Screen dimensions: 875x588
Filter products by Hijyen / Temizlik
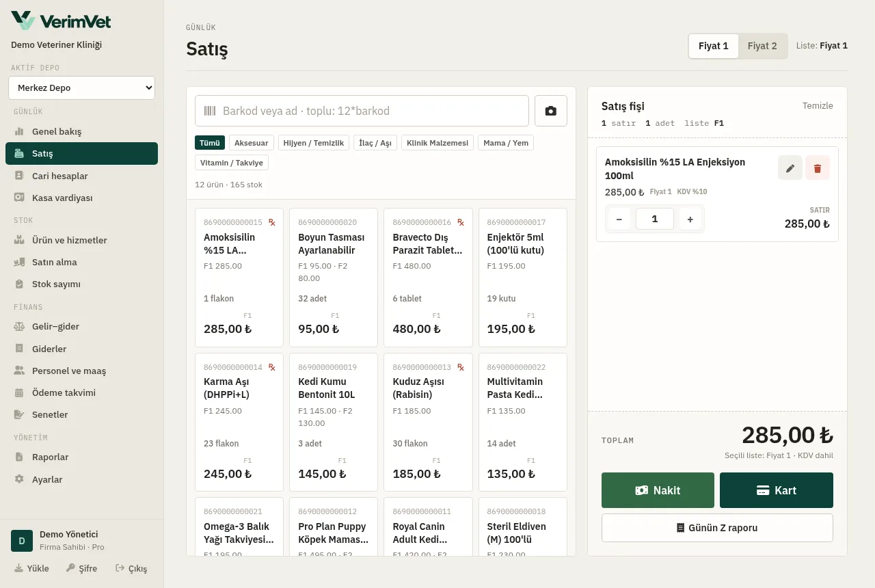314,143
